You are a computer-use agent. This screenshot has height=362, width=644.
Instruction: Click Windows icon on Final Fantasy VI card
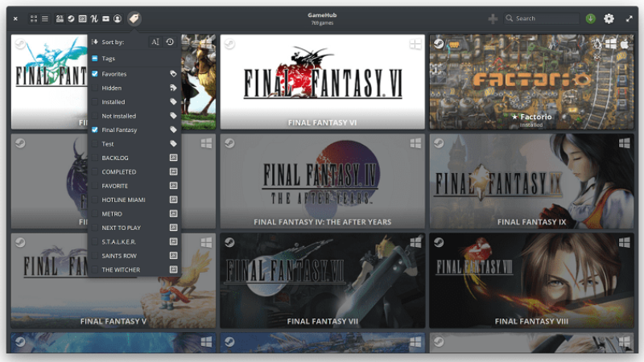click(x=415, y=44)
